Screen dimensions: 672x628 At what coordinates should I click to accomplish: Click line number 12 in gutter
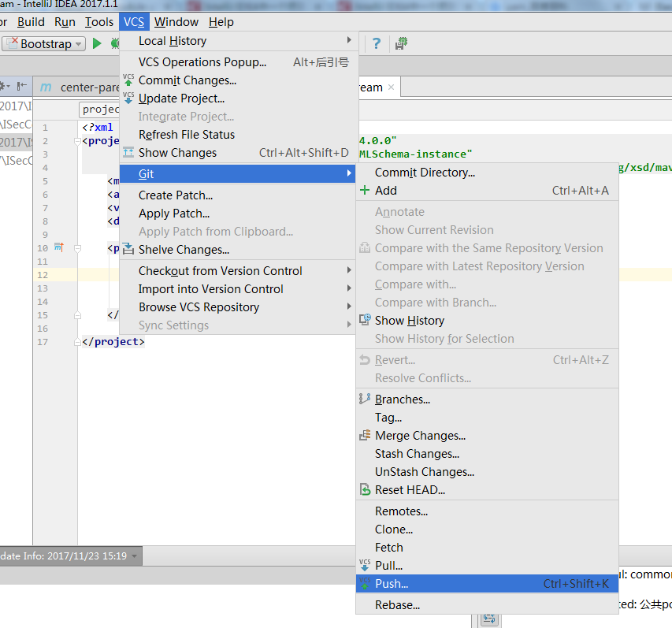(43, 275)
